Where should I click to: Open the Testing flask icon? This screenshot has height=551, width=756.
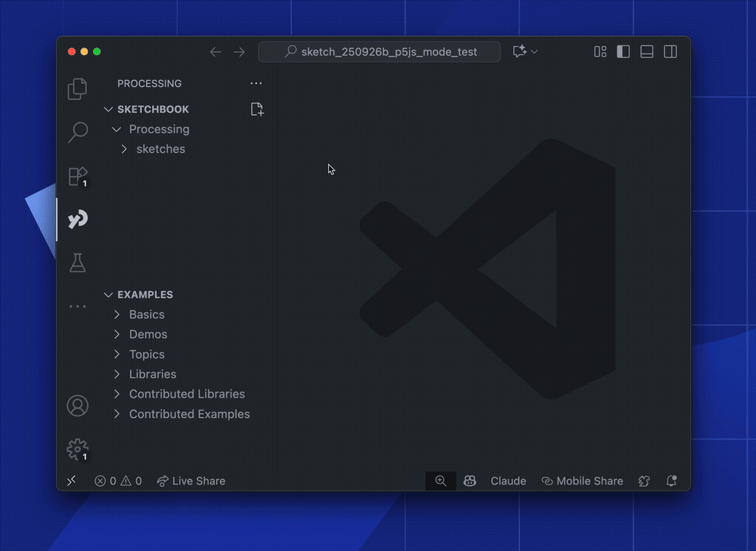point(77,263)
